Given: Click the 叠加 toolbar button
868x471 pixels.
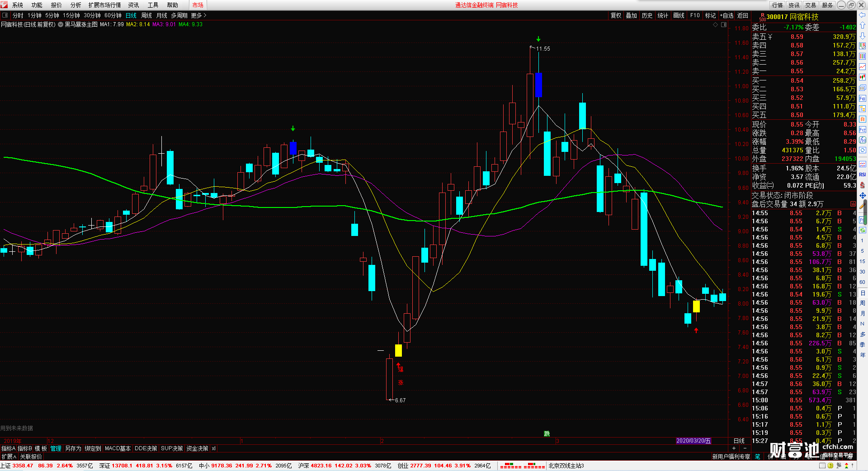Looking at the screenshot, I should 632,15.
